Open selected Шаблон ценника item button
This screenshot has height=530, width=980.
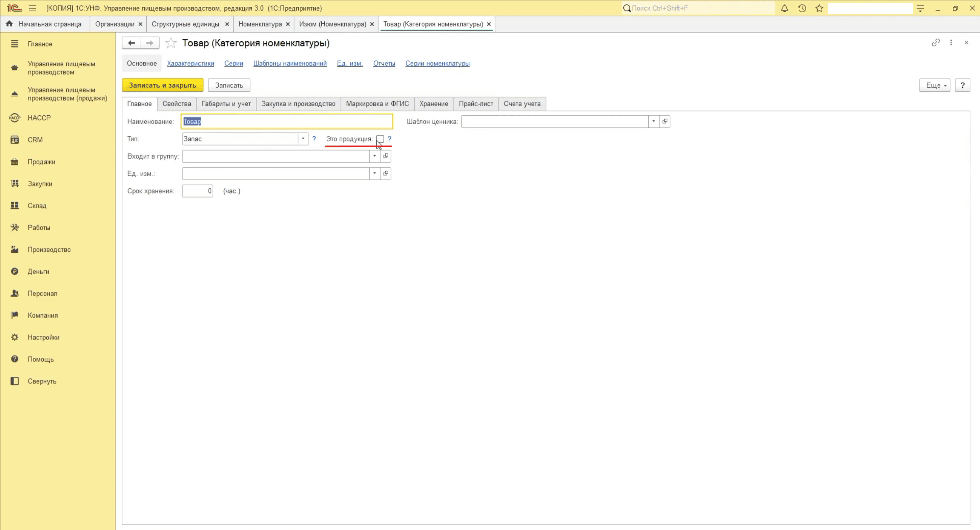pyautogui.click(x=665, y=121)
